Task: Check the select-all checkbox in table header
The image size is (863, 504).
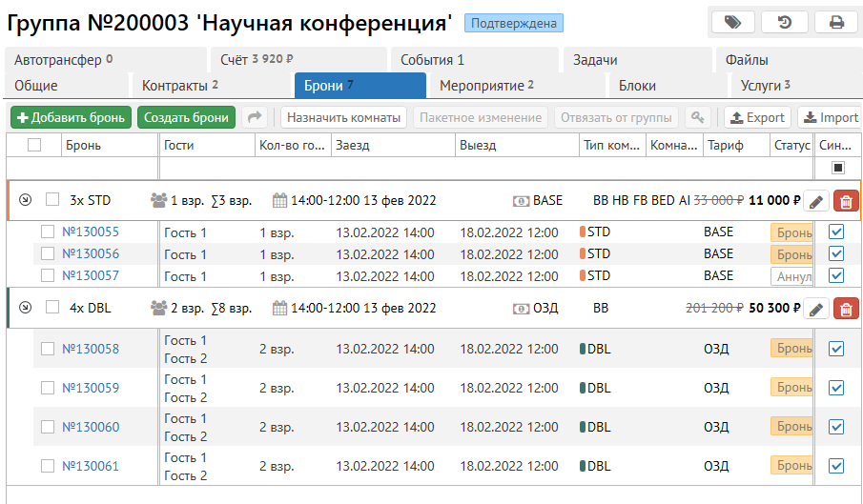Action: 34,145
